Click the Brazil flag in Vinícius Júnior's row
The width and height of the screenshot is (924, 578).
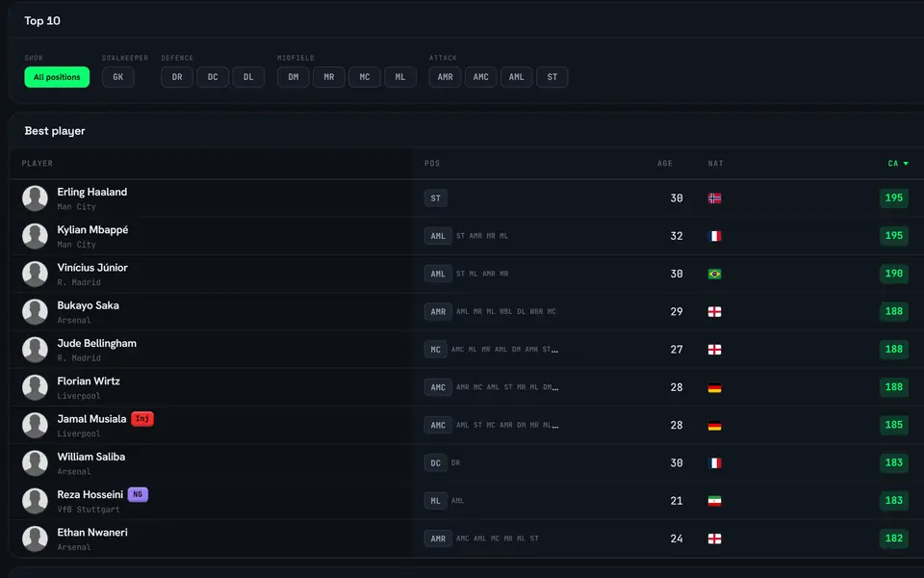714,274
